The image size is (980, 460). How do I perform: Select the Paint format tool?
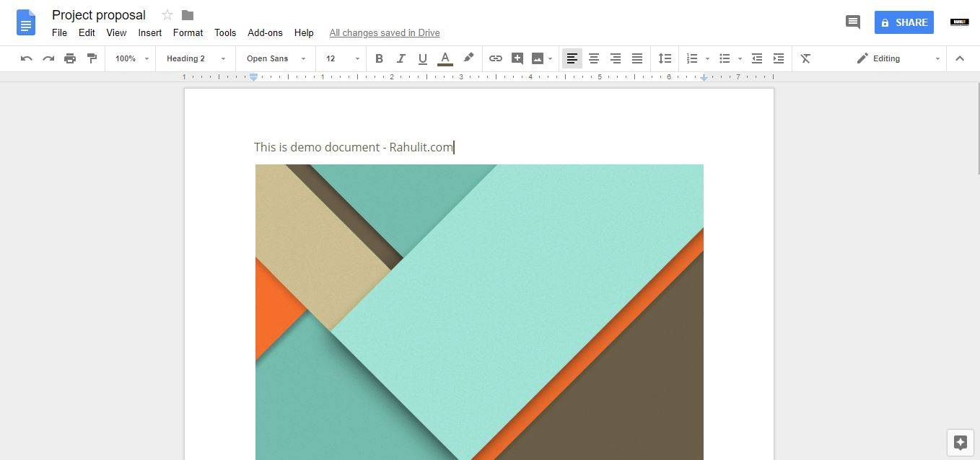pos(92,58)
